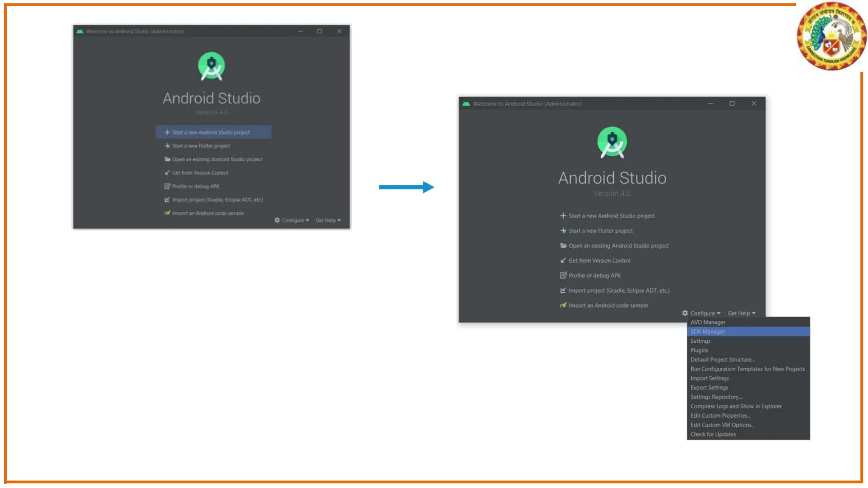
Task: Choose AVD Manager menu entry
Action: [x=708, y=322]
